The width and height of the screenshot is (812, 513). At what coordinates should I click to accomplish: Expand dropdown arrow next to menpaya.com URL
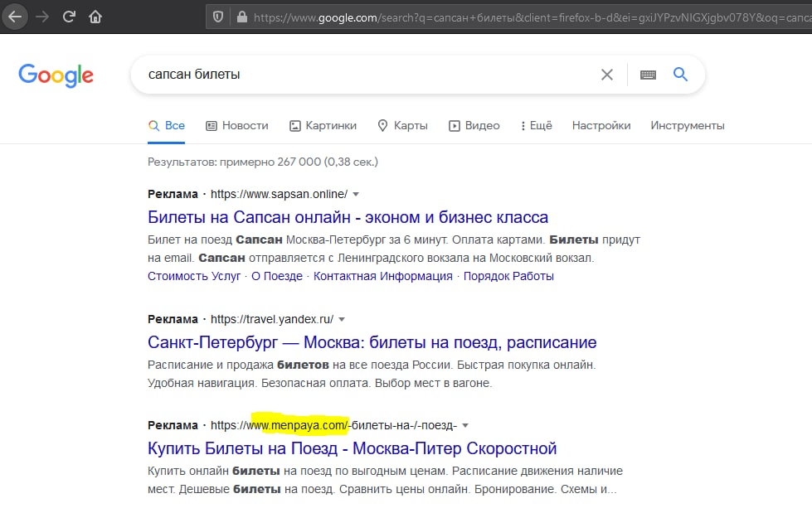point(465,425)
